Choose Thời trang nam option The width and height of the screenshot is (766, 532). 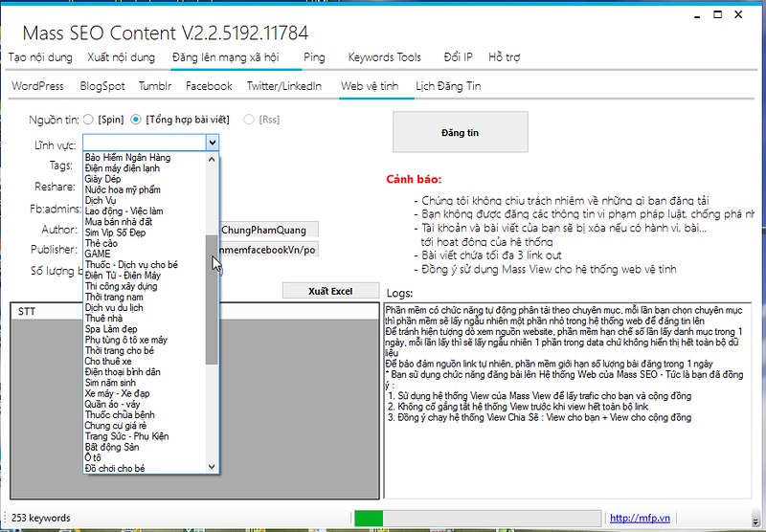tap(114, 298)
